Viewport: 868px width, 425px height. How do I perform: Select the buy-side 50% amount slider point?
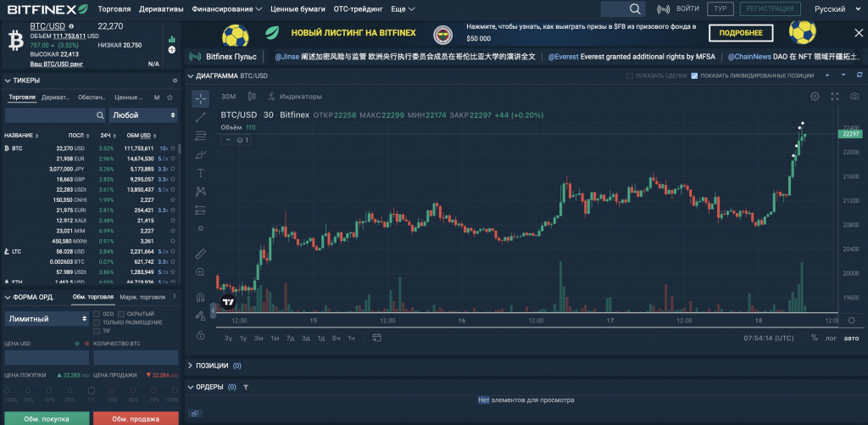click(x=49, y=391)
